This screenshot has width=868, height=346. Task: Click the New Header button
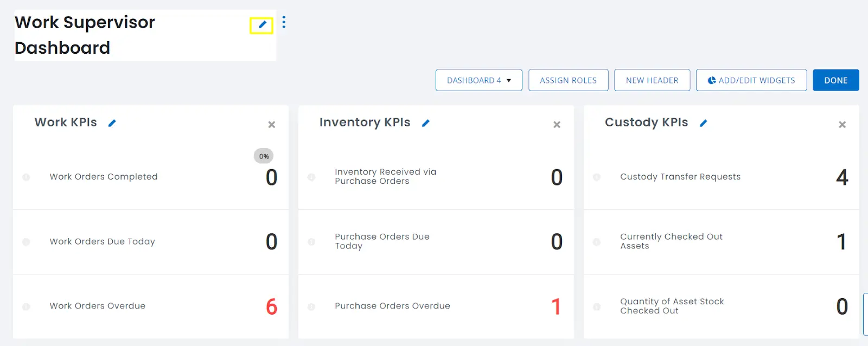(x=652, y=80)
